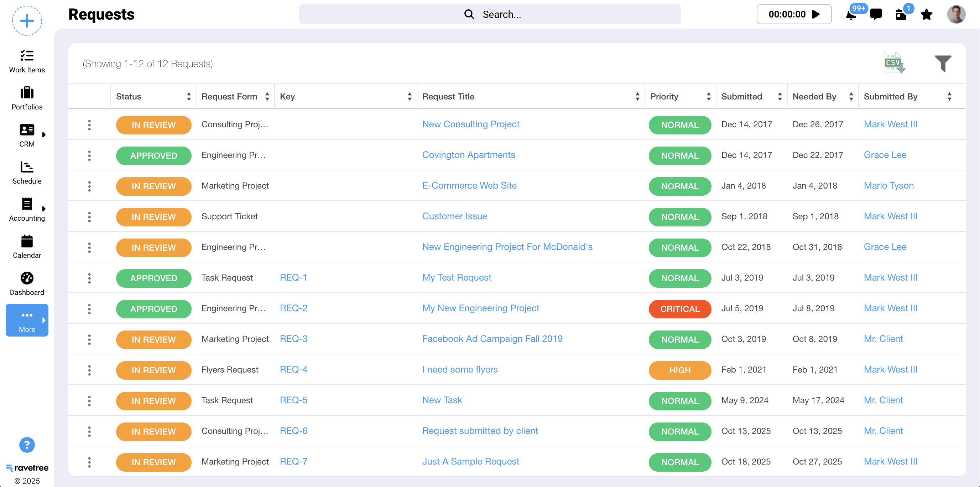Click the favorites star icon

click(x=926, y=15)
